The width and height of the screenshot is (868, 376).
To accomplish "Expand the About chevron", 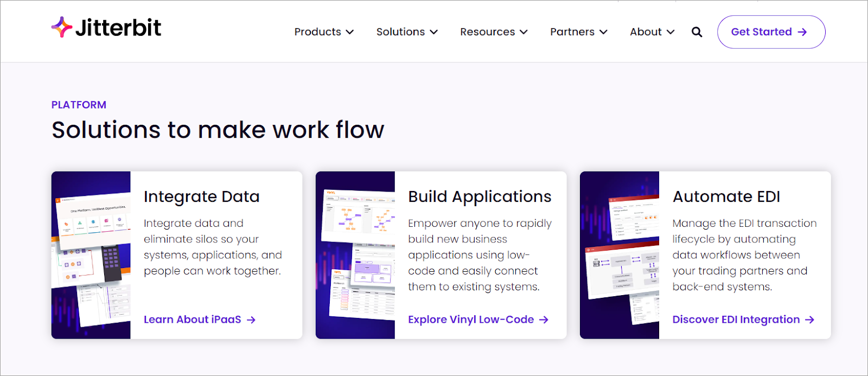I will click(671, 32).
